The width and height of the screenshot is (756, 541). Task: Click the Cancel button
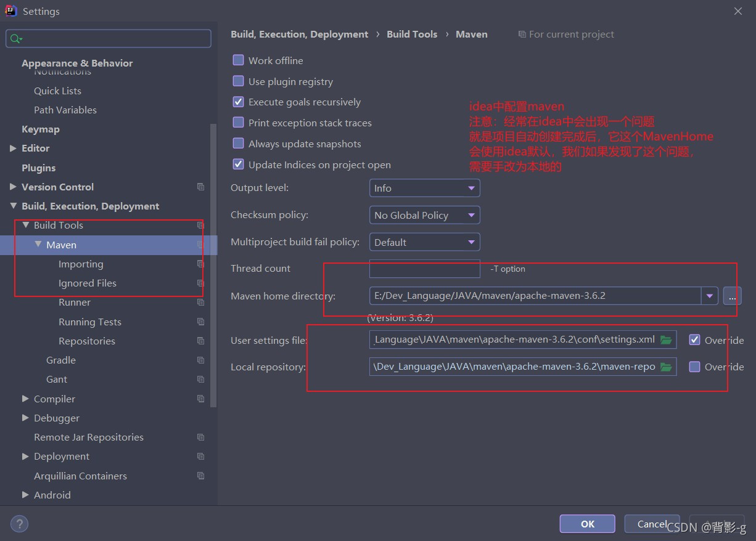(x=652, y=524)
